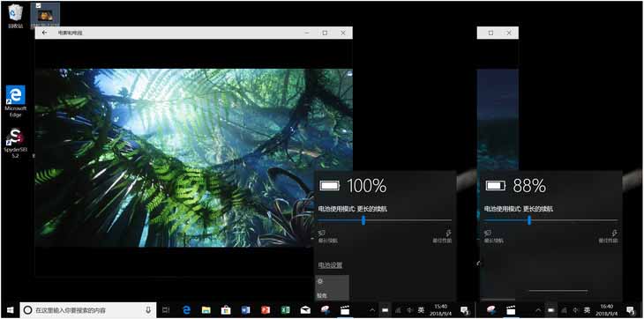
Task: Open Microsoft Edge desktop shortcut
Action: (16, 100)
